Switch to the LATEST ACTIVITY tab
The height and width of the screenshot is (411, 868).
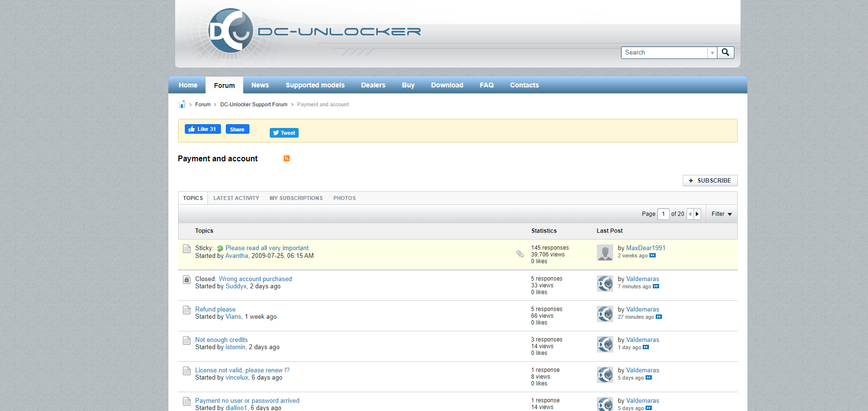(x=236, y=198)
